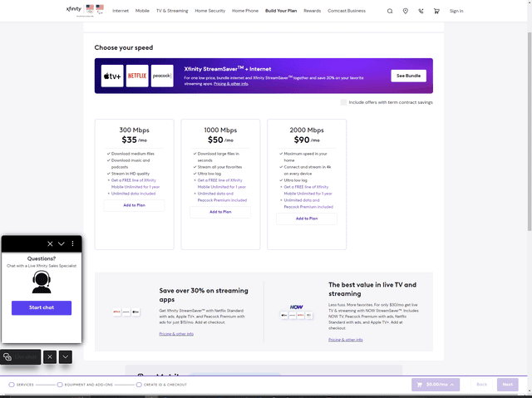
Task: Click Download large files in seconds text
Action: tap(218, 157)
